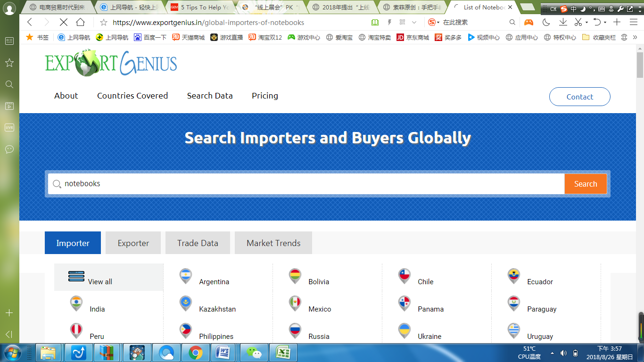Image resolution: width=644 pixels, height=362 pixels.
Task: Open the Countries Covered menu
Action: click(132, 96)
